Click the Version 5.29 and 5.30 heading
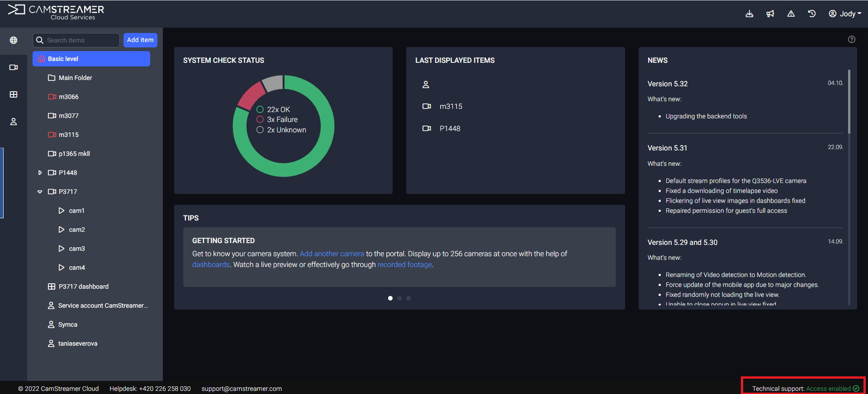868x394 pixels. click(x=683, y=243)
